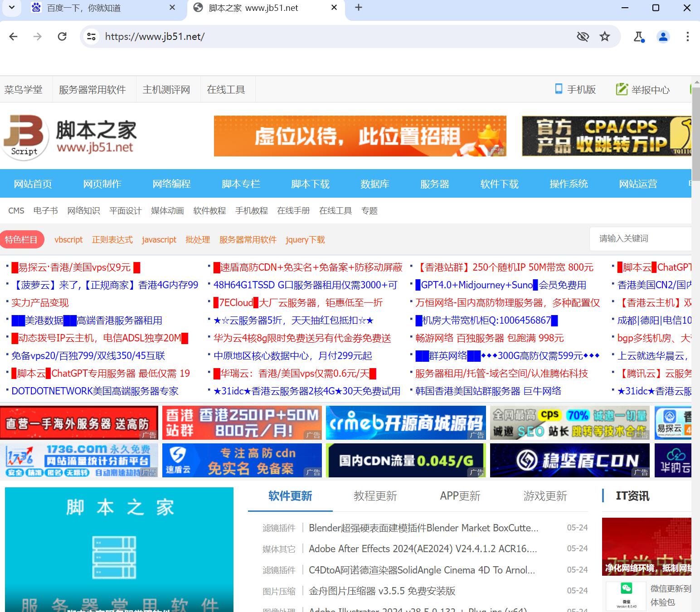
Task: Go back using the back arrow
Action: coord(13,36)
